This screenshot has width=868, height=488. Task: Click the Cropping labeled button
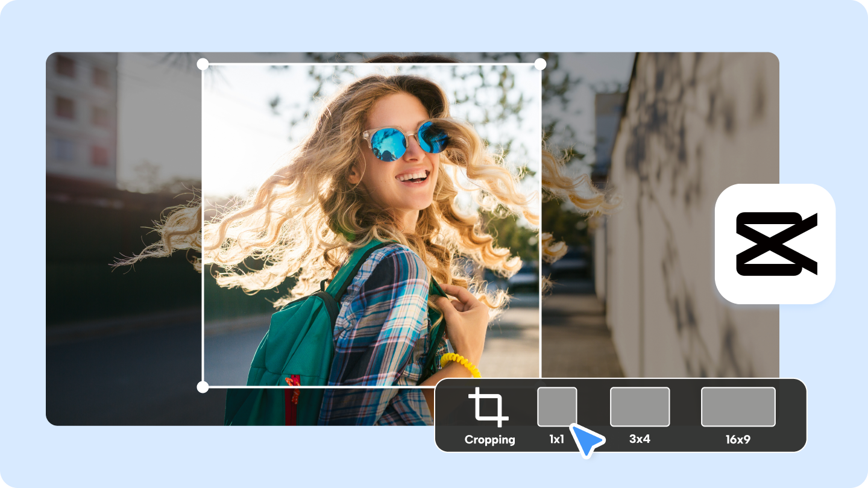pyautogui.click(x=490, y=440)
